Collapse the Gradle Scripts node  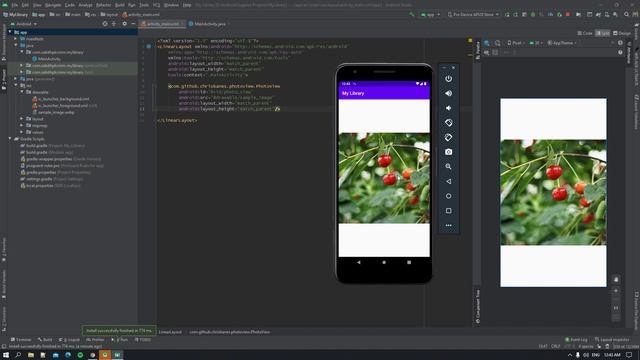click(x=10, y=139)
